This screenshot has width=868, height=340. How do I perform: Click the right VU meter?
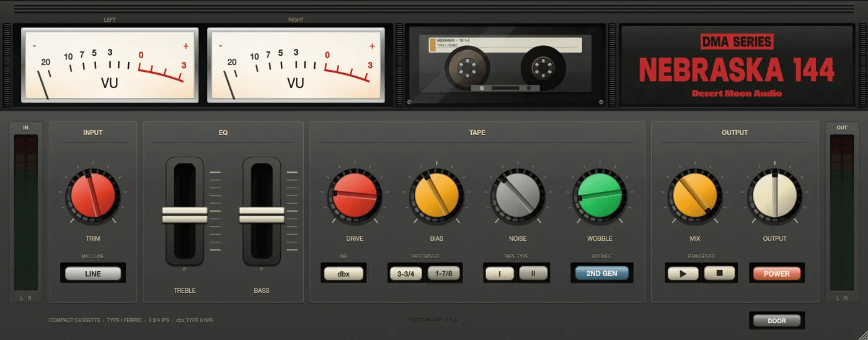pos(296,65)
